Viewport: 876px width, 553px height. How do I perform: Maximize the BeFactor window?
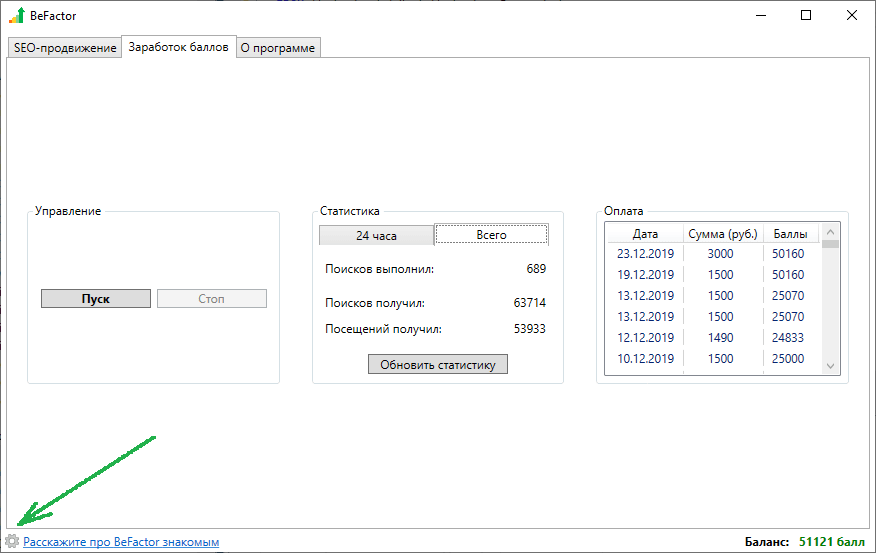pos(806,16)
